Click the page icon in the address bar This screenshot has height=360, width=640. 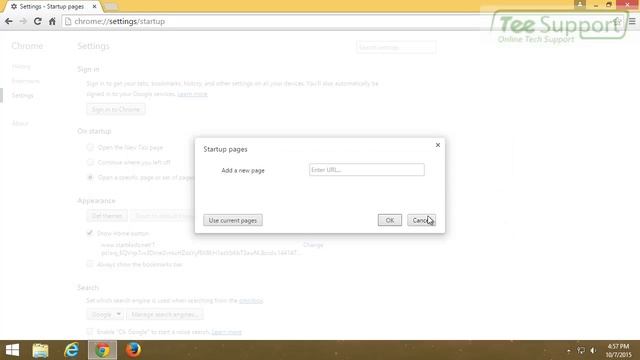pyautogui.click(x=68, y=21)
